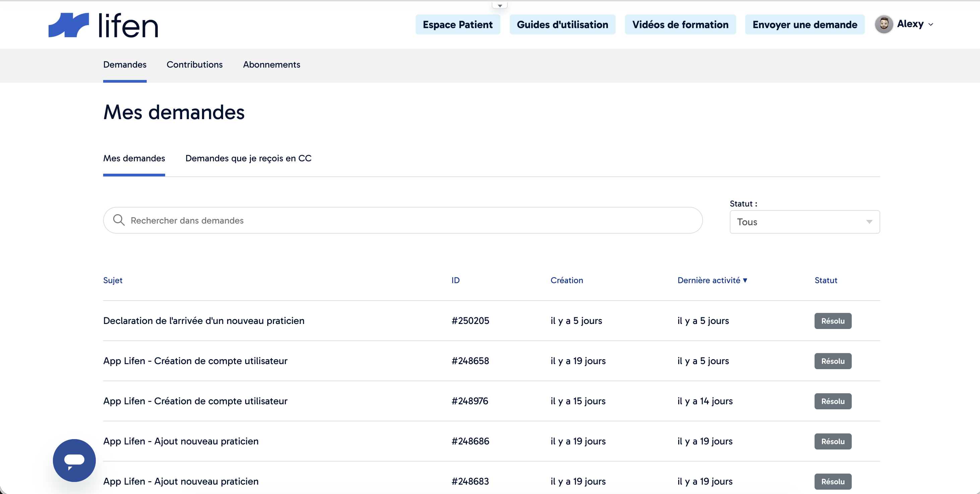Open Ajout nouveau praticien request #248686
Image resolution: width=980 pixels, height=494 pixels.
(181, 441)
